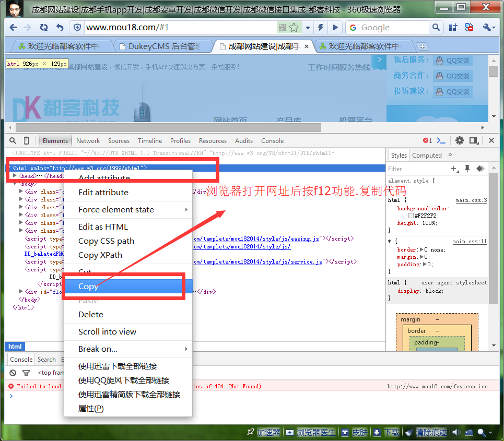The height and width of the screenshot is (441, 504).
Task: Go back with the browser back arrow
Action: tap(13, 28)
